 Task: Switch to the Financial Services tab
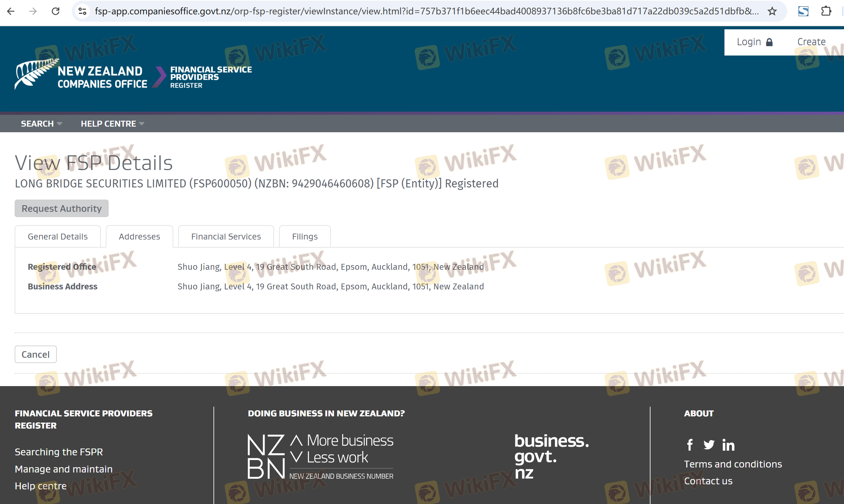point(226,236)
